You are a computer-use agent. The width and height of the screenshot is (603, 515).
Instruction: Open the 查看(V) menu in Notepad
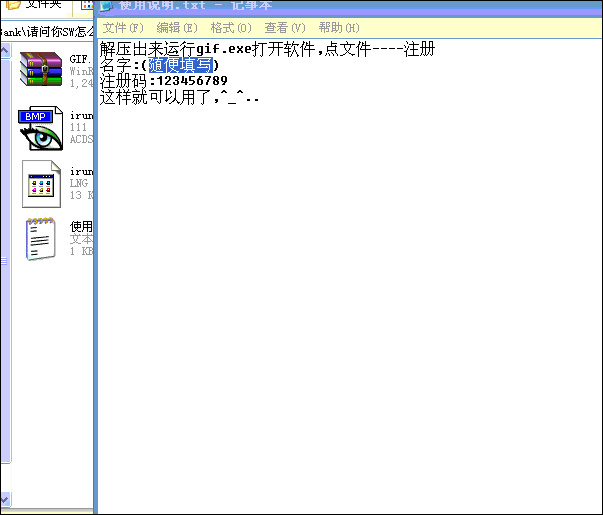point(285,28)
